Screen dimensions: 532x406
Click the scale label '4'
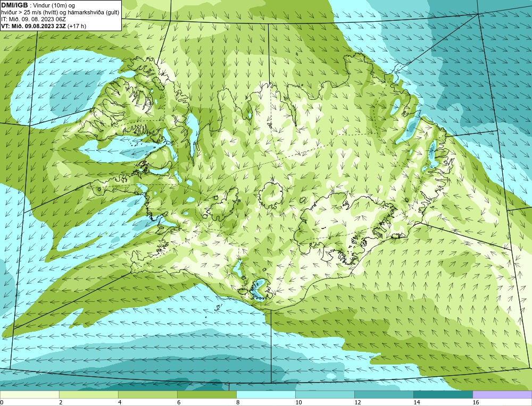point(120,402)
